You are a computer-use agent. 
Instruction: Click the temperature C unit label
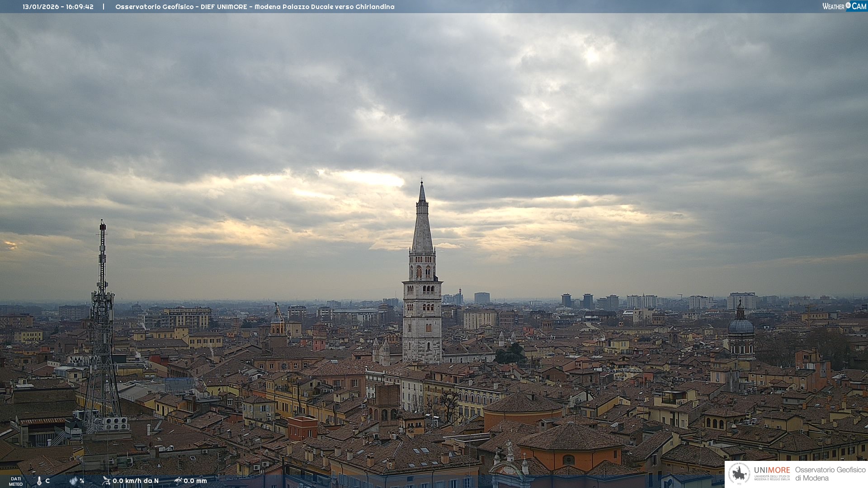coord(47,481)
